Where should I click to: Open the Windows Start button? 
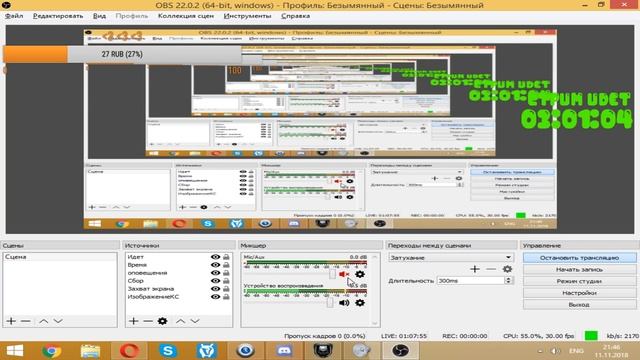click(15, 351)
